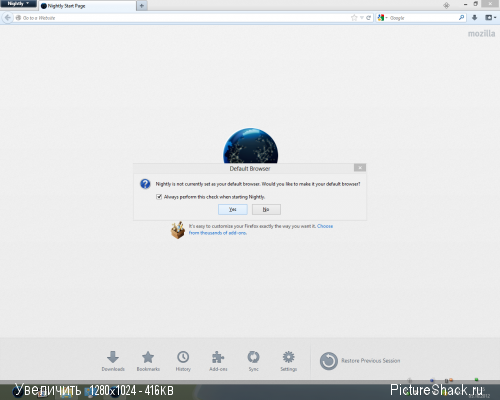
Task: Close the Default Browser dialog
Action: coord(360,168)
